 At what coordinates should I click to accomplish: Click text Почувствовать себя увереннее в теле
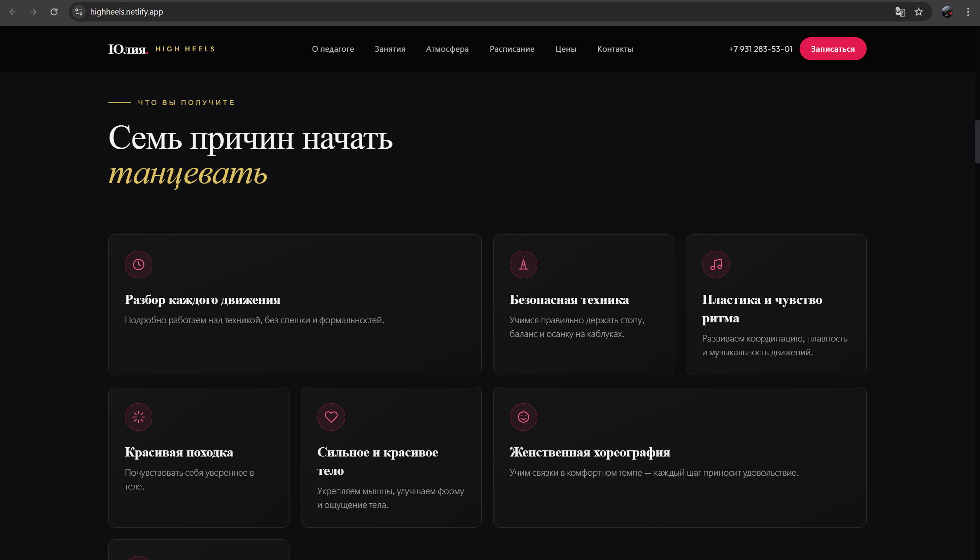pyautogui.click(x=189, y=479)
